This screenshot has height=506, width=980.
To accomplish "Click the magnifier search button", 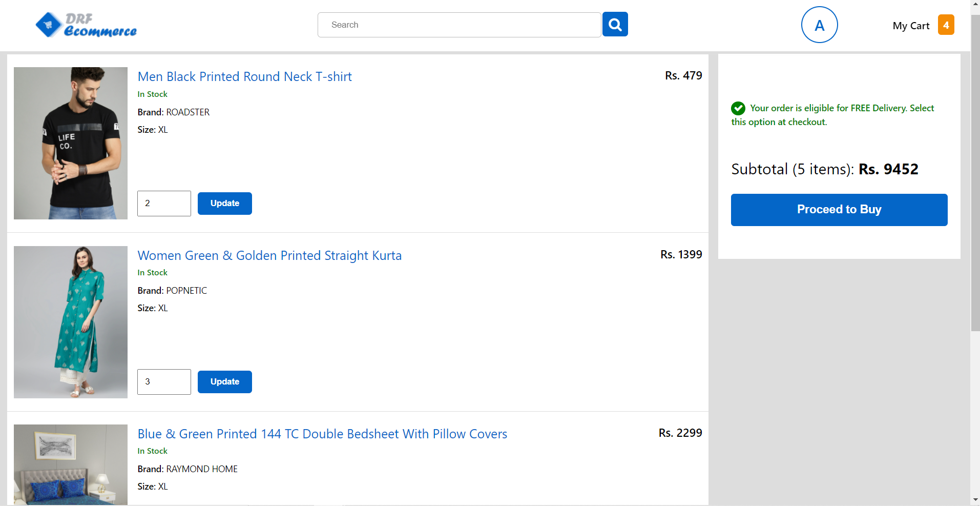I will (615, 24).
